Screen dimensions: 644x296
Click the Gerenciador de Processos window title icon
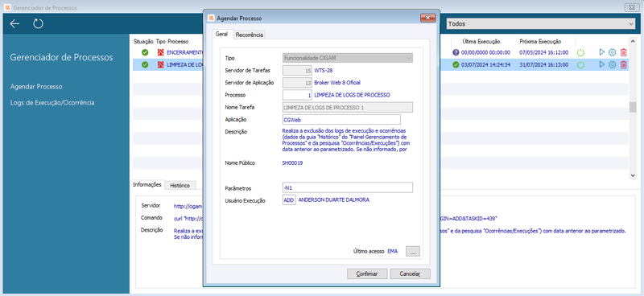click(7, 8)
